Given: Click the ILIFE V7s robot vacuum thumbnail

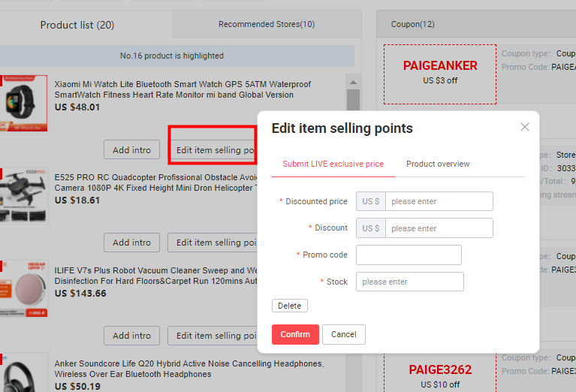Looking at the screenshot, I should click(x=23, y=289).
